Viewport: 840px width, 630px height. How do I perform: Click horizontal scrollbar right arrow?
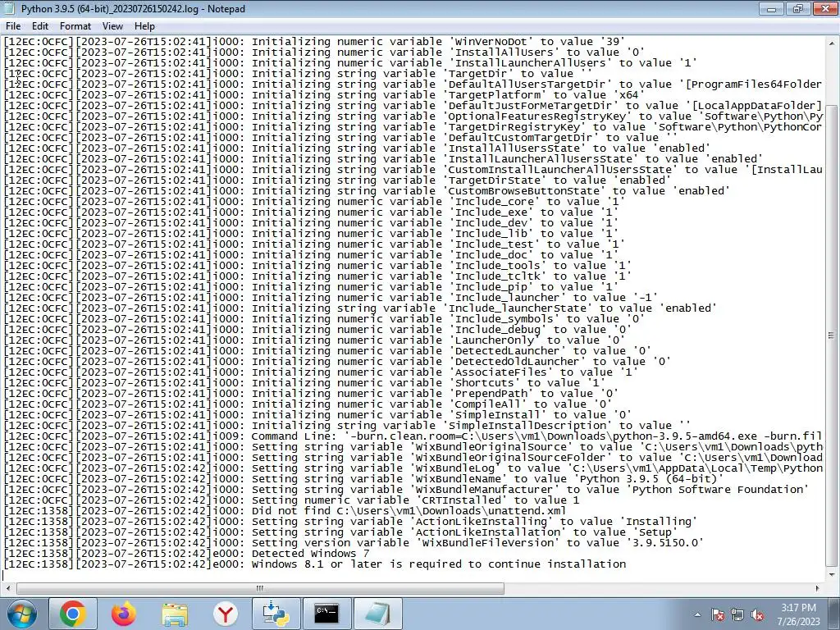point(818,588)
